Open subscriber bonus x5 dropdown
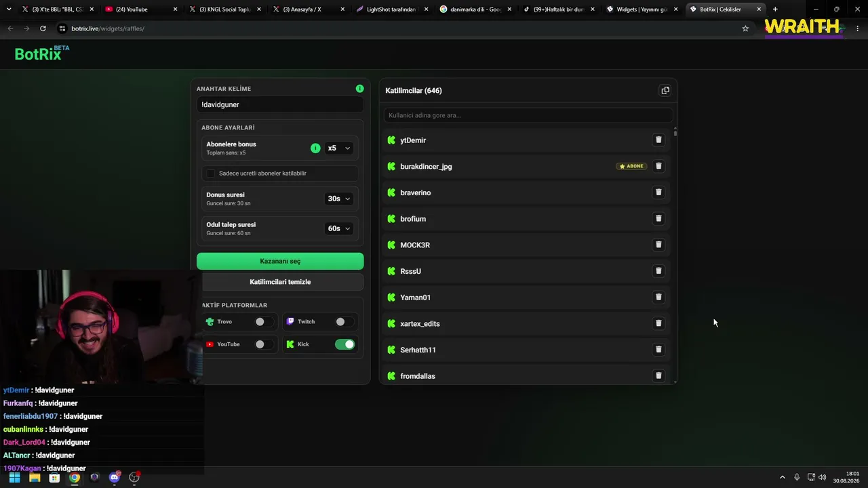Viewport: 868px width, 488px height. [x=339, y=148]
